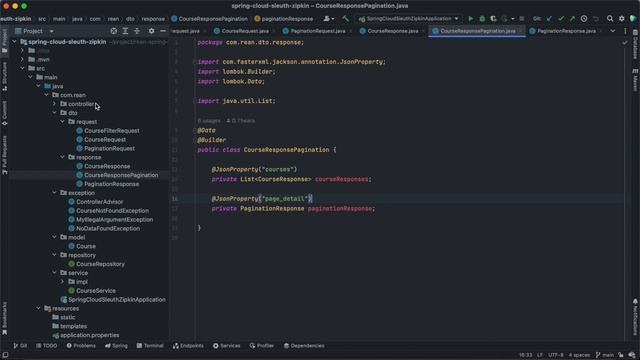The width and height of the screenshot is (640, 360).
Task: Push commits with green arrow icon
Action: [572, 19]
